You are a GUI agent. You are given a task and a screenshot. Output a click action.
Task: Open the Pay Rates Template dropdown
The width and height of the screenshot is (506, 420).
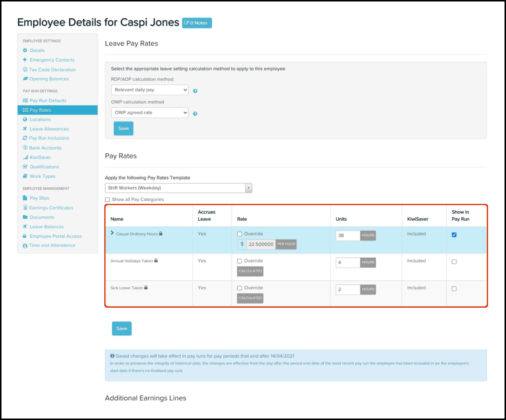point(178,188)
